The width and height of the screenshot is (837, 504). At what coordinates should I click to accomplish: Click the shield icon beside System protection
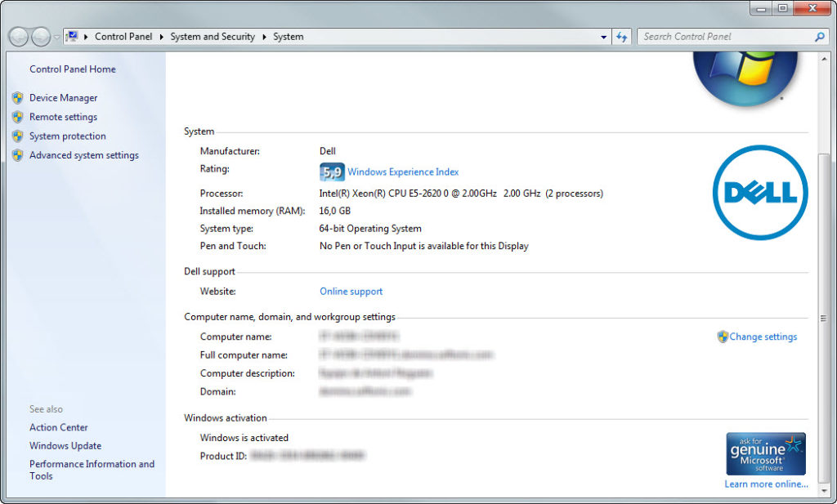tap(17, 136)
